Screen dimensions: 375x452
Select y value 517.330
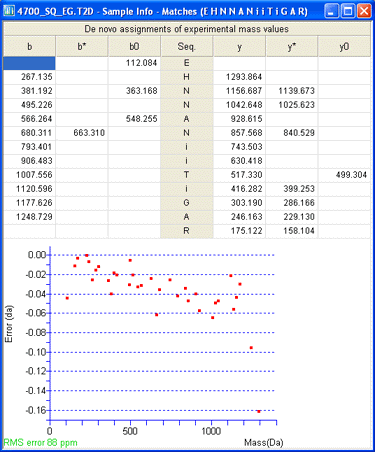tap(246, 175)
